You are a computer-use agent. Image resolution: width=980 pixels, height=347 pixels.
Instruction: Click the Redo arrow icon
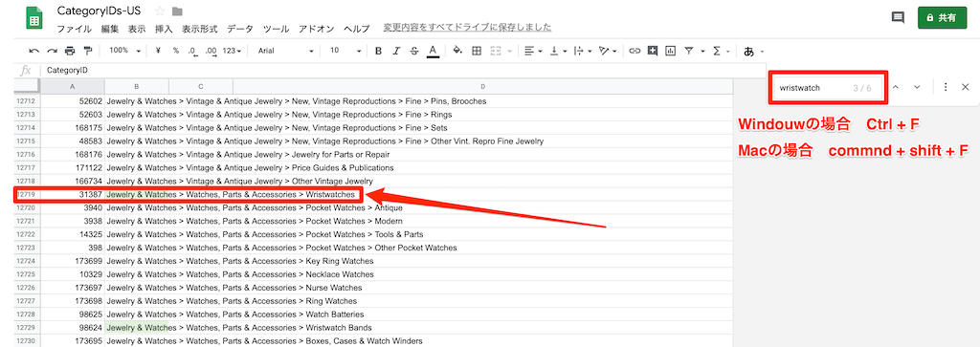point(52,52)
